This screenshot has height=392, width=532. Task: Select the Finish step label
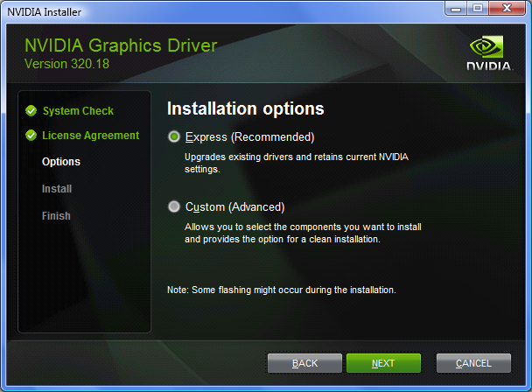pyautogui.click(x=56, y=216)
